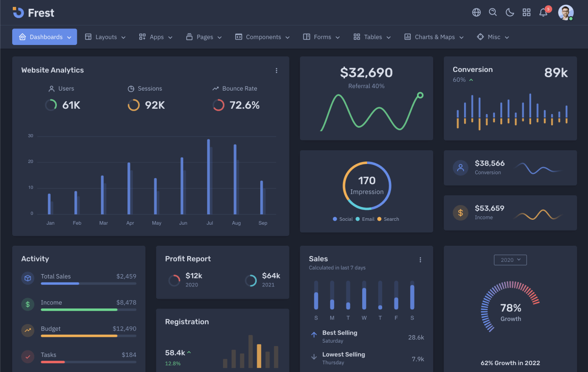The image size is (588, 372).
Task: Toggle the Email legend series
Action: coord(365,219)
